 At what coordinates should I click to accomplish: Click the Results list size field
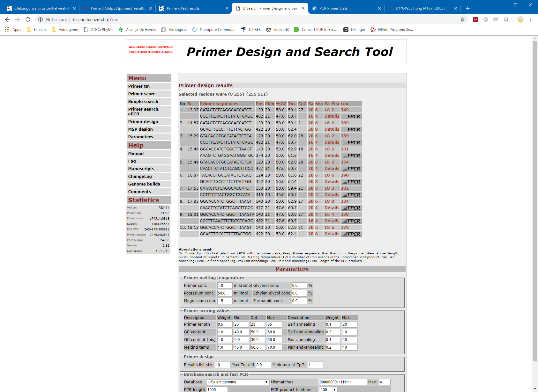pyautogui.click(x=222, y=365)
